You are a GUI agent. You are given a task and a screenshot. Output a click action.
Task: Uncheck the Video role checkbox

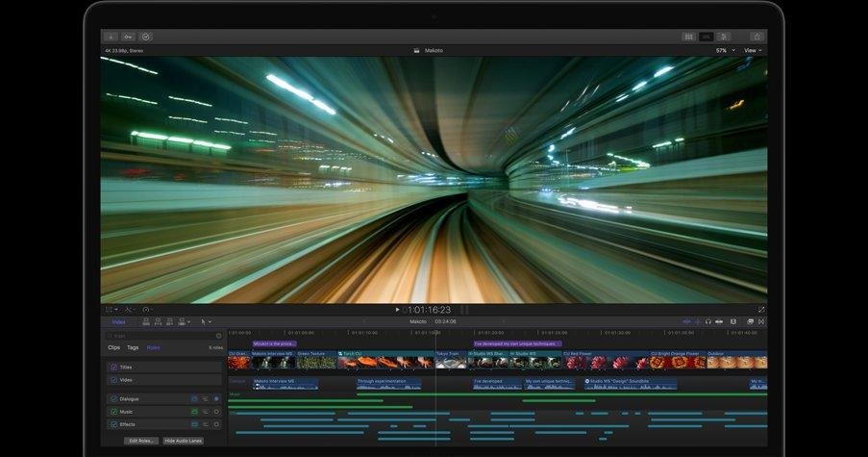[114, 380]
